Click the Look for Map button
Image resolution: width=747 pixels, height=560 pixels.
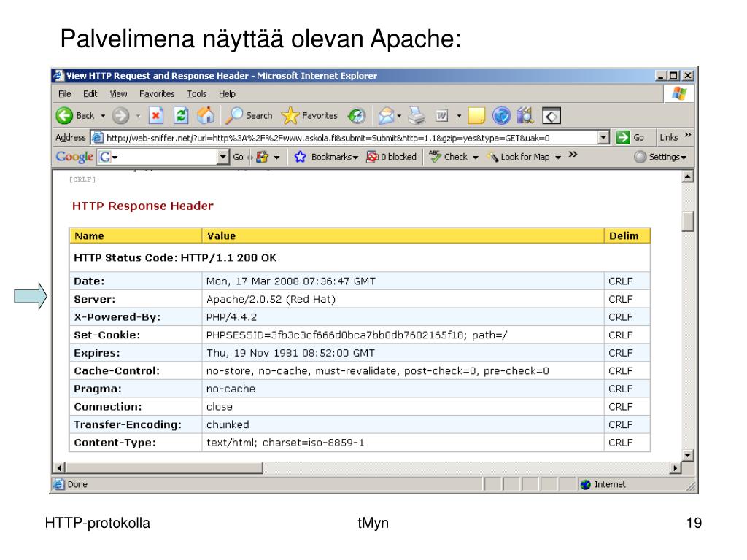click(x=519, y=157)
